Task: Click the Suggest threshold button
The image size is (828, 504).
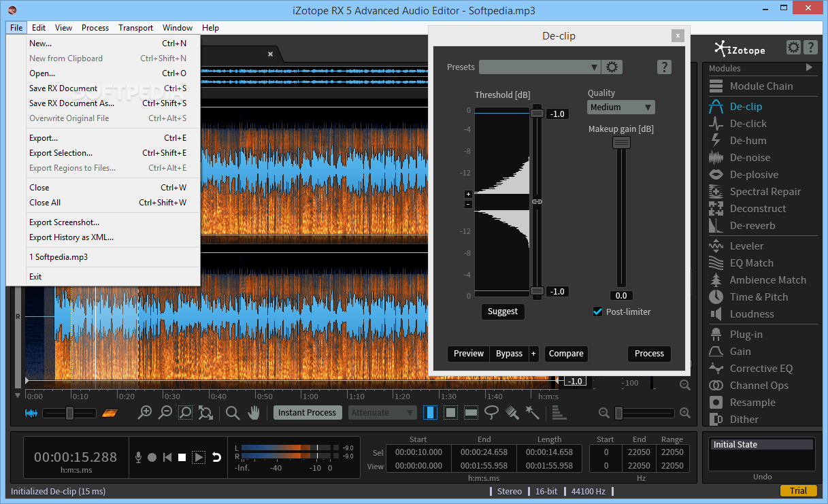Action: [x=503, y=312]
